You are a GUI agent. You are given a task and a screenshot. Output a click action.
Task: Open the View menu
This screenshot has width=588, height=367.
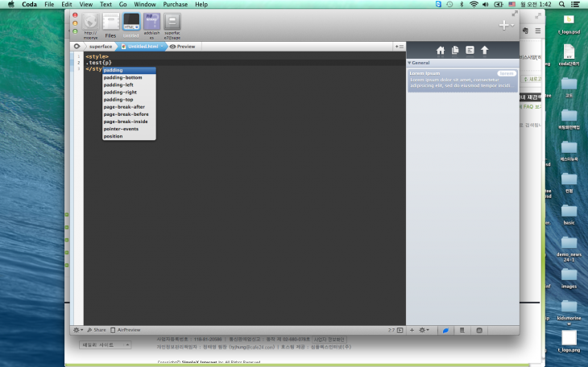(86, 4)
